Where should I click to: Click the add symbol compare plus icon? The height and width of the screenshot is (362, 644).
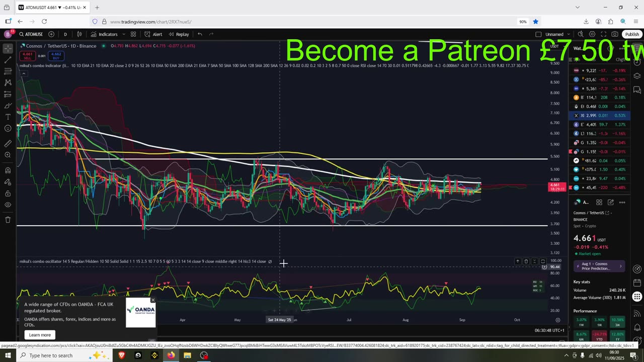click(x=51, y=34)
